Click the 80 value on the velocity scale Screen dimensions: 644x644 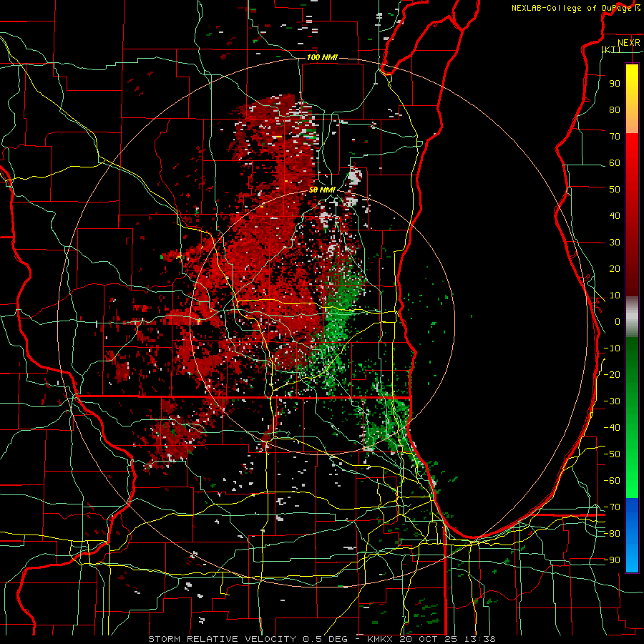[x=615, y=110]
